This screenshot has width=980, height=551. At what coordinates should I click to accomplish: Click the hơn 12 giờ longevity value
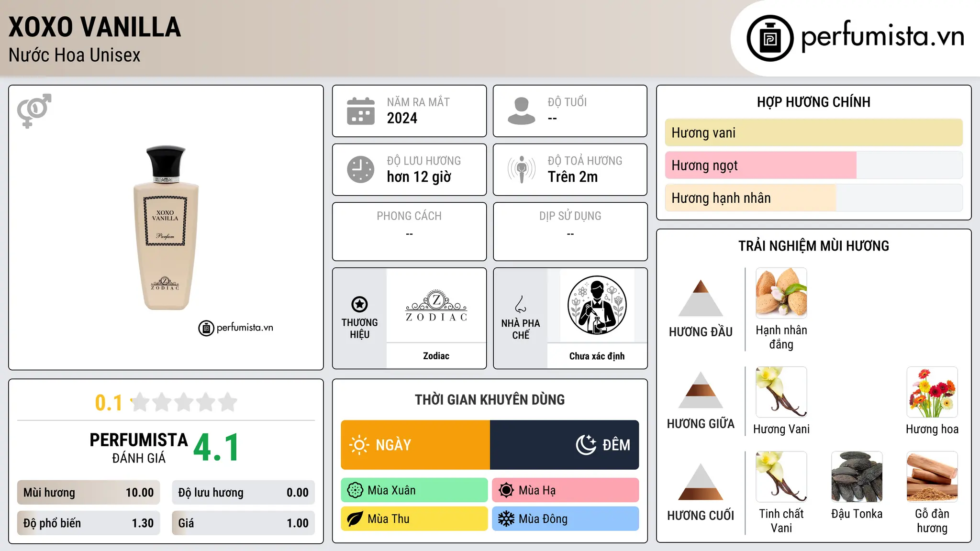pos(419,177)
